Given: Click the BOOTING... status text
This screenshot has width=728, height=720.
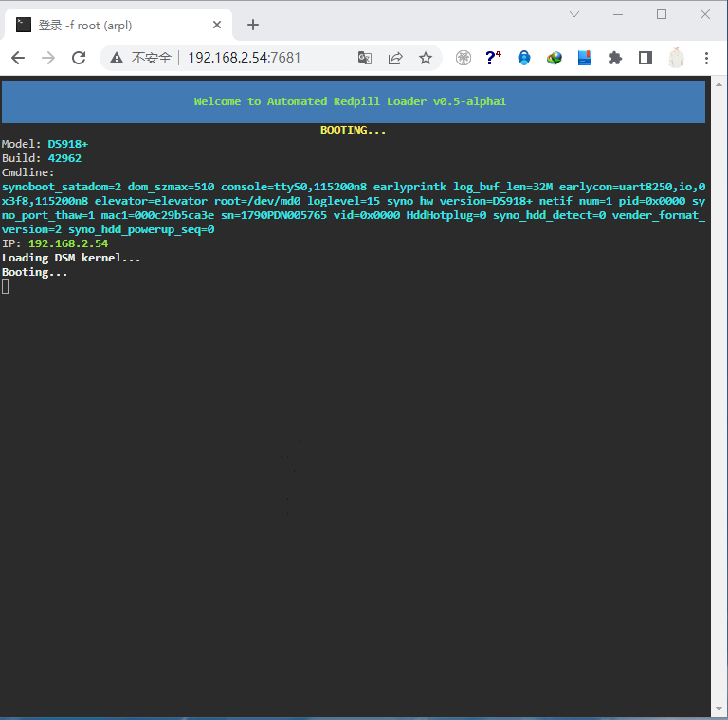Looking at the screenshot, I should pos(353,130).
